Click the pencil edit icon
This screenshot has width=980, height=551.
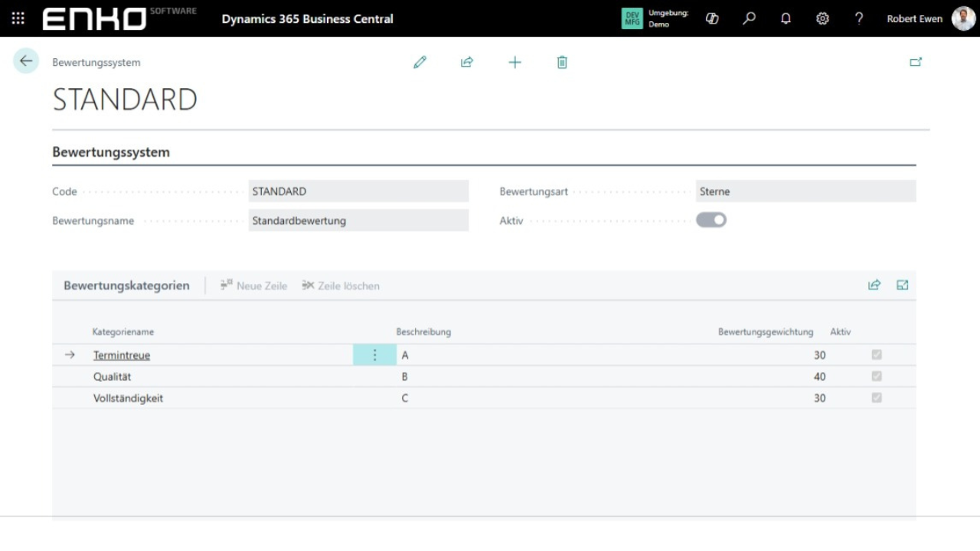420,62
